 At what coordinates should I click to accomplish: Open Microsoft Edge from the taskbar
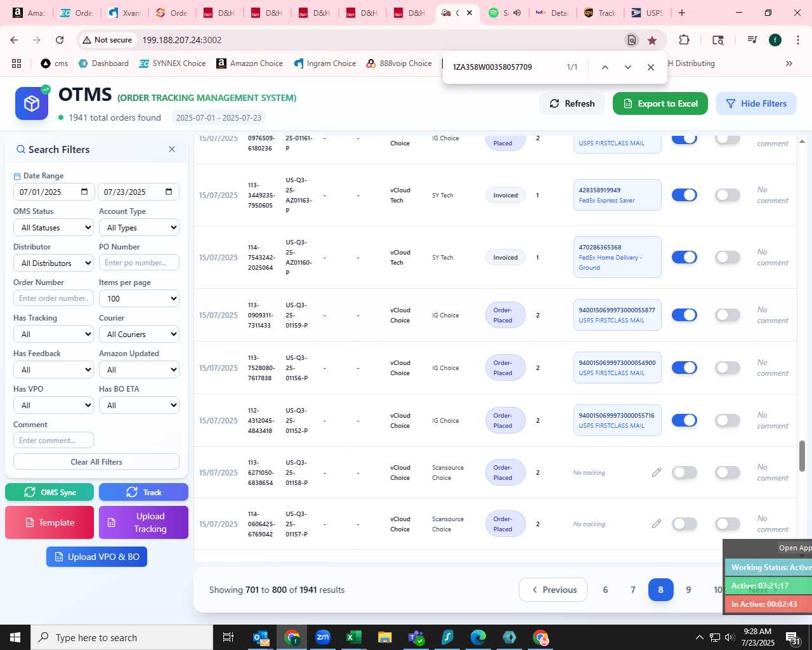tap(478, 637)
